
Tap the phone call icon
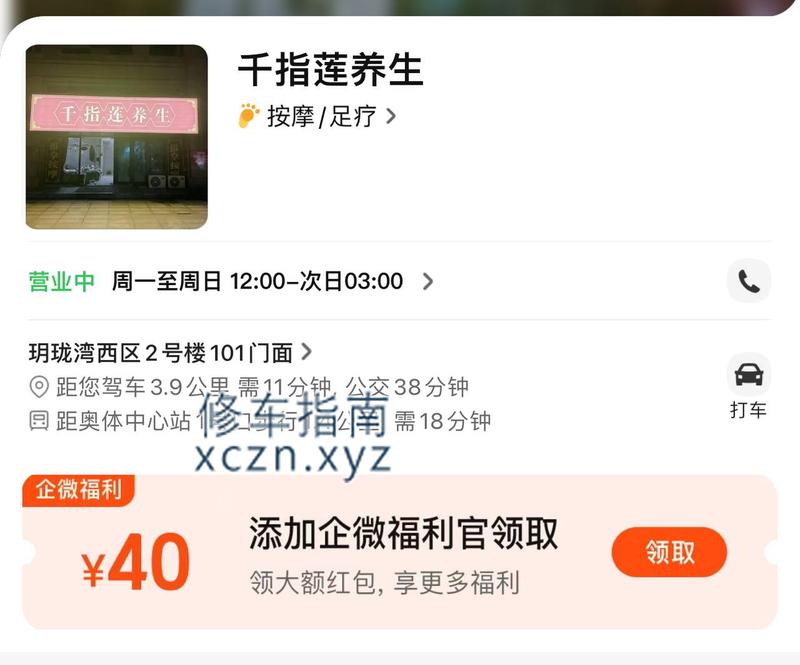tap(748, 281)
